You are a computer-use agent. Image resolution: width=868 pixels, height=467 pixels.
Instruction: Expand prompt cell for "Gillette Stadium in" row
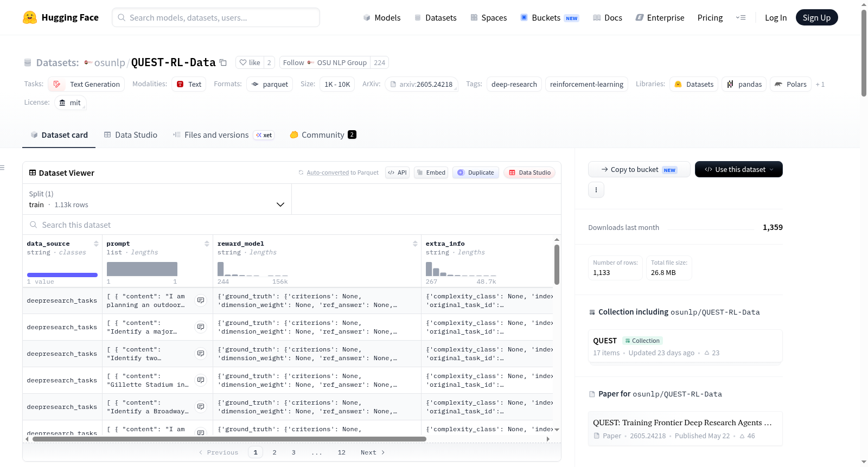click(201, 380)
